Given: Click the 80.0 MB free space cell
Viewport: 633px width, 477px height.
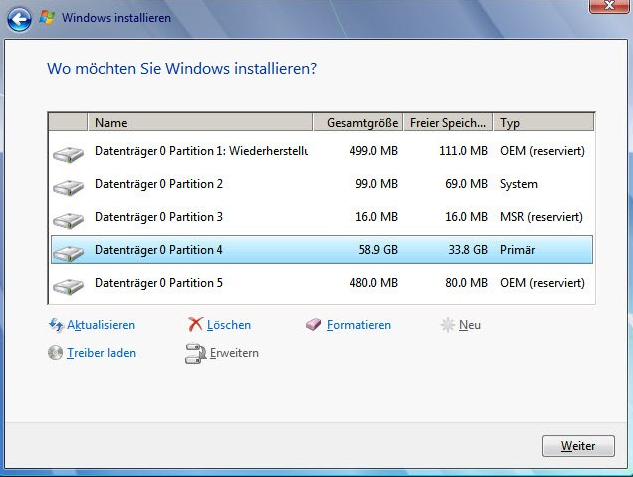Looking at the screenshot, I should pyautogui.click(x=466, y=283).
